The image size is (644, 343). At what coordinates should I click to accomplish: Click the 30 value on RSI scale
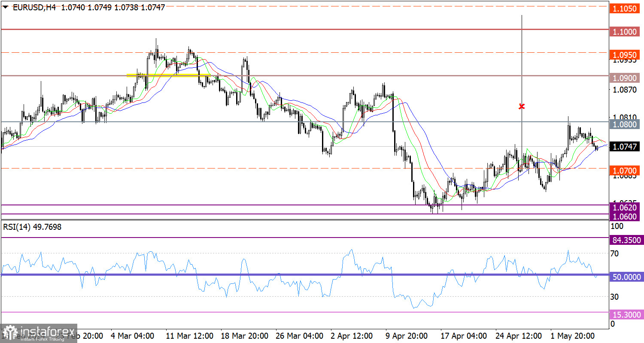coord(615,297)
